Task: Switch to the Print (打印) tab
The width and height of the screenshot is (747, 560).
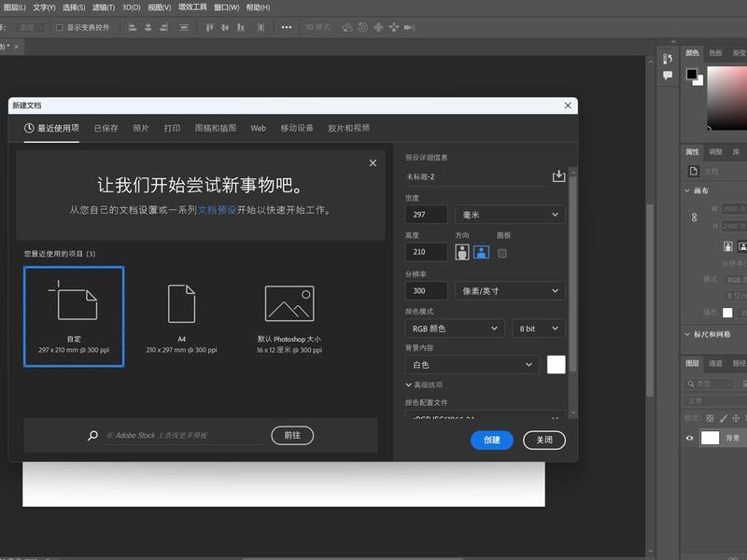Action: [x=172, y=128]
